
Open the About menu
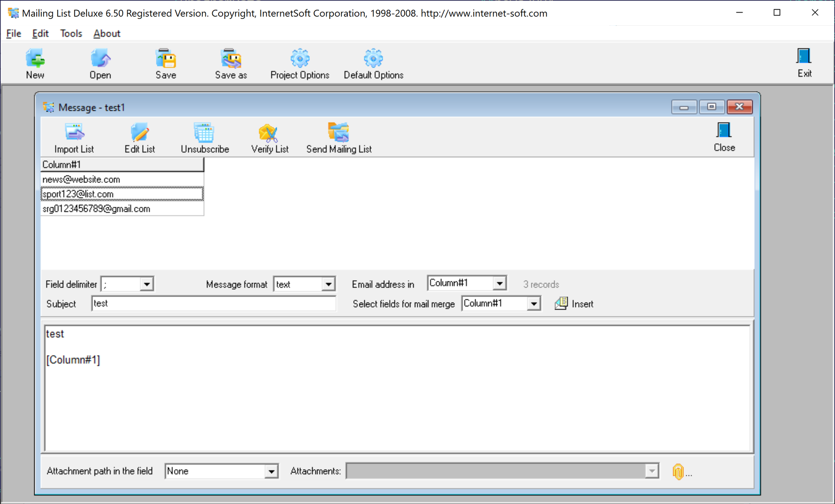tap(106, 33)
